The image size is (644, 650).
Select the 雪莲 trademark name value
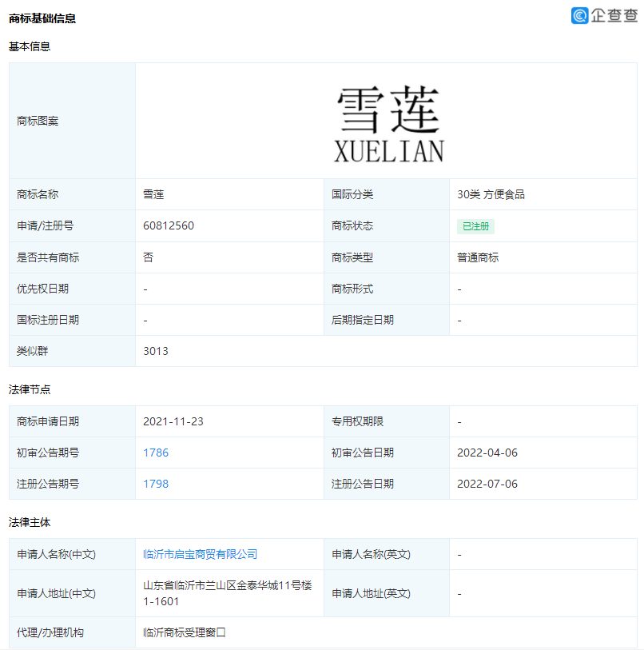pyautogui.click(x=153, y=194)
